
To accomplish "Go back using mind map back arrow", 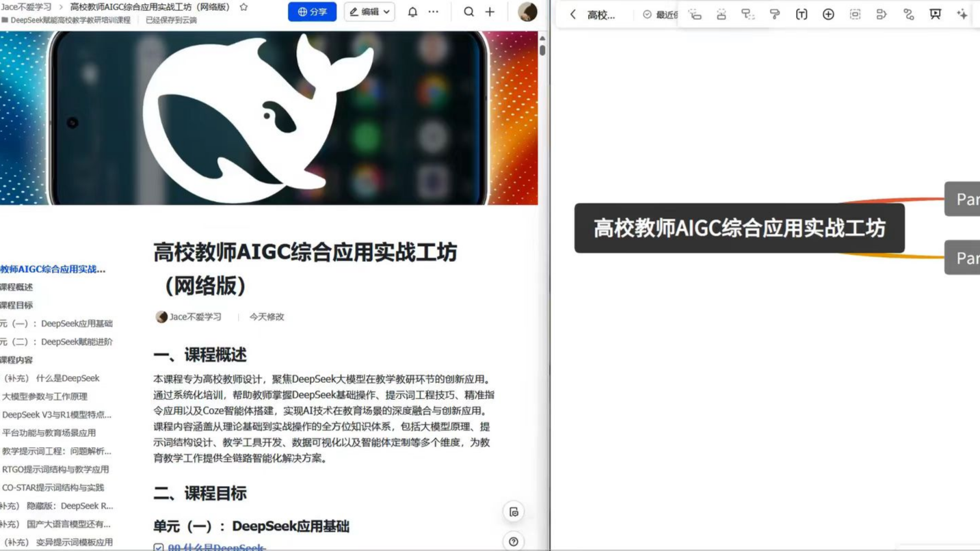I will (573, 14).
